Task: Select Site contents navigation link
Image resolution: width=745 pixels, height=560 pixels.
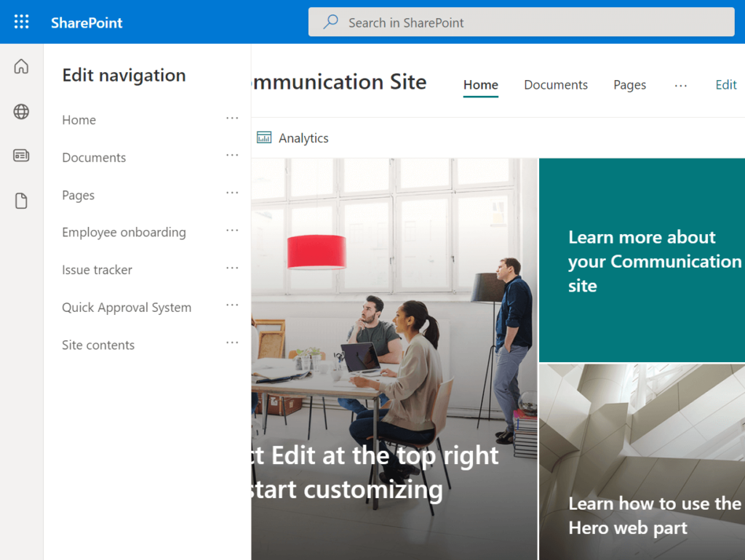Action: click(x=98, y=345)
